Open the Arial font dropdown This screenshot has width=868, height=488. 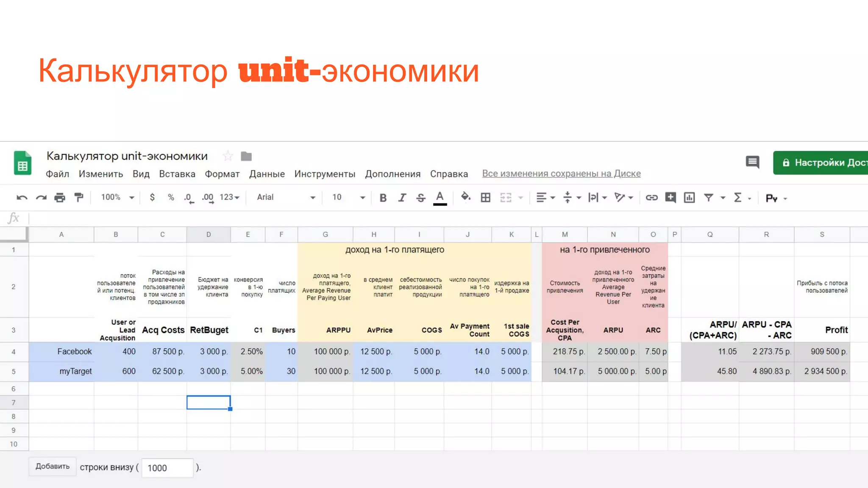(x=286, y=197)
